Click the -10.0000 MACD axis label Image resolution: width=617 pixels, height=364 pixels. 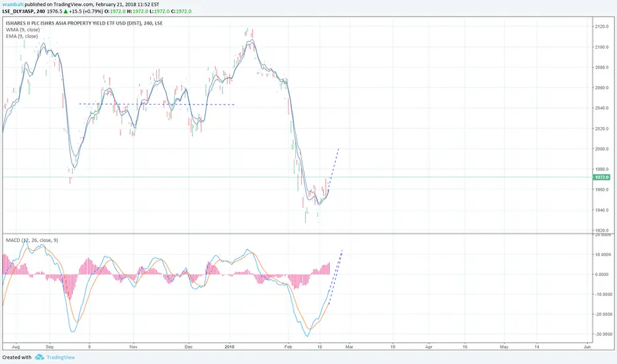click(603, 295)
